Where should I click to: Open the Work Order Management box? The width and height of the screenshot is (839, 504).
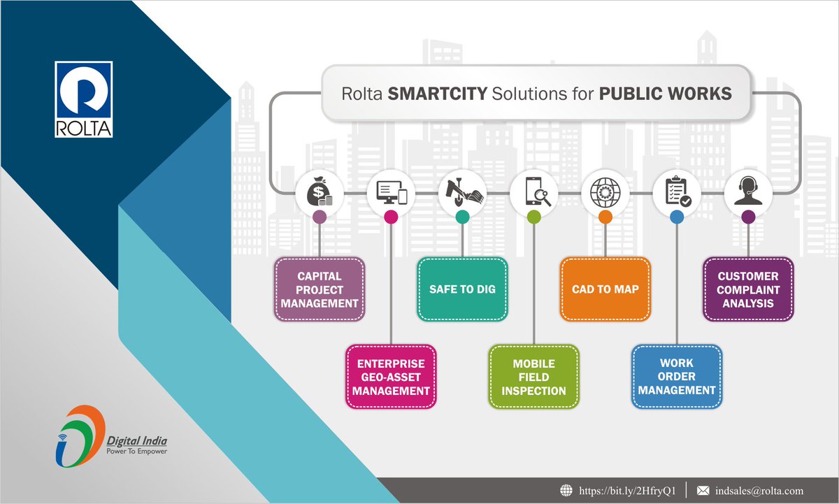677,376
